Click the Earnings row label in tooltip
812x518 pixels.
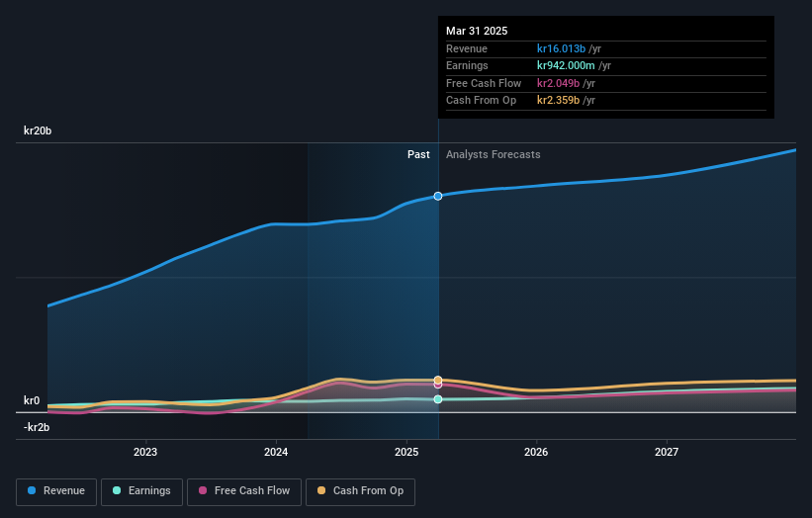(467, 65)
